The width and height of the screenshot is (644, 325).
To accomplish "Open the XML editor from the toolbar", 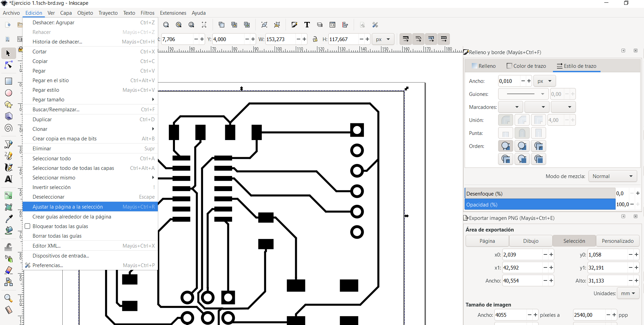I will pyautogui.click(x=332, y=25).
